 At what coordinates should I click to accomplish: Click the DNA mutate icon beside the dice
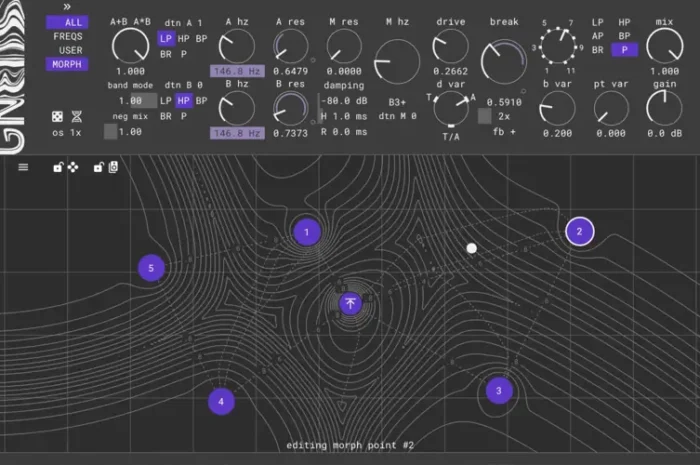coord(76,117)
